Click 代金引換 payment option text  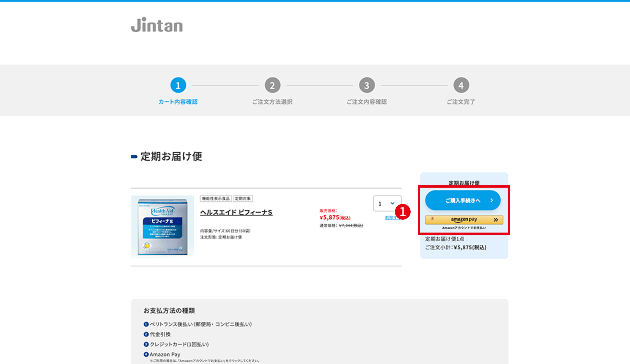coord(160,334)
